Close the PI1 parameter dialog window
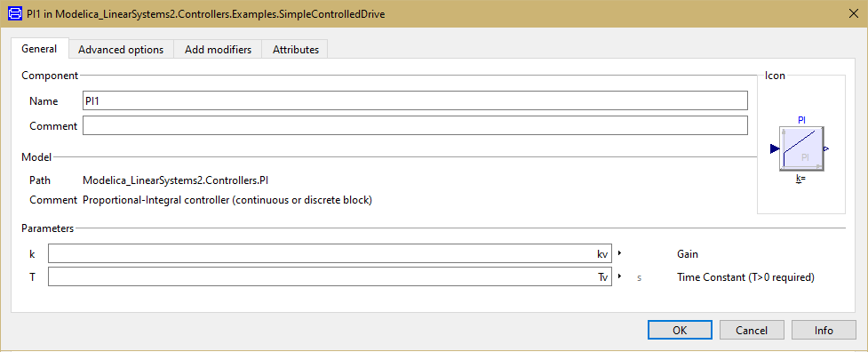 [x=853, y=14]
